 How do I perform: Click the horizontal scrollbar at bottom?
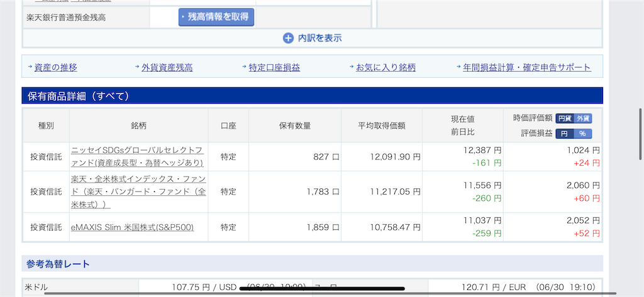pos(331,293)
